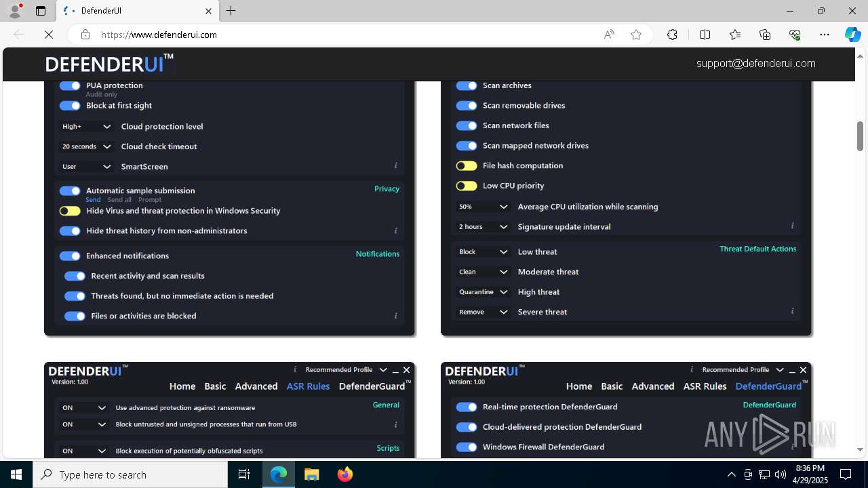The width and height of the screenshot is (868, 488).
Task: Click support@defenderui.com email link
Action: pyautogui.click(x=755, y=64)
